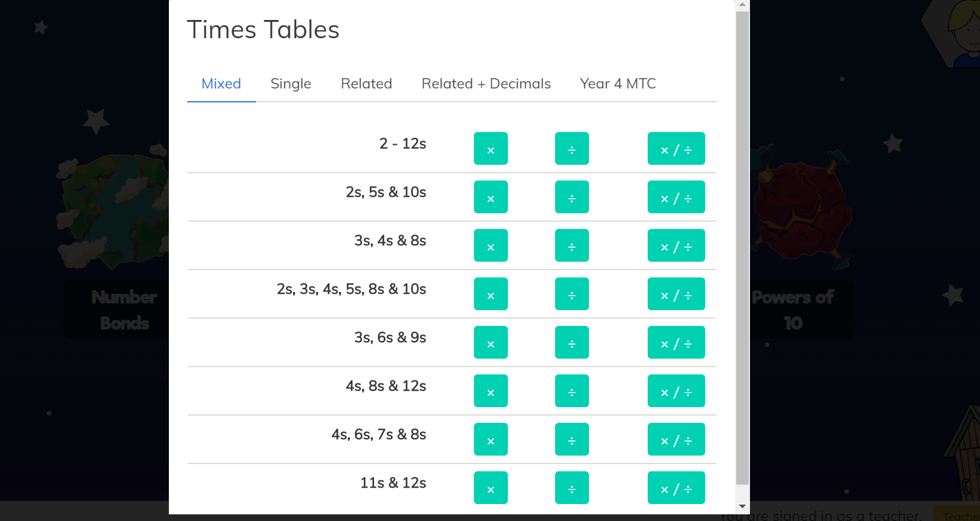Click the Mixed tab

point(221,84)
